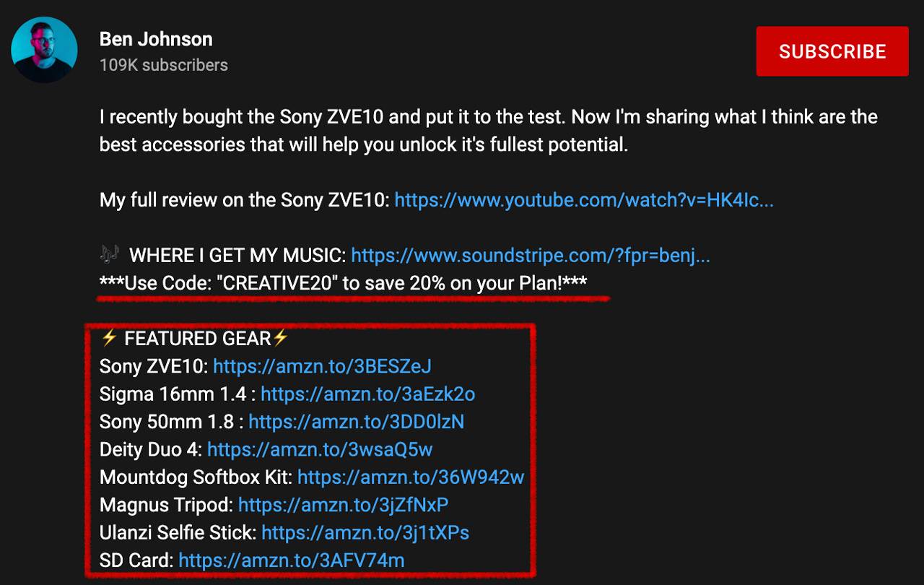Open the Sony ZVE10 Amazon link

tap(322, 366)
